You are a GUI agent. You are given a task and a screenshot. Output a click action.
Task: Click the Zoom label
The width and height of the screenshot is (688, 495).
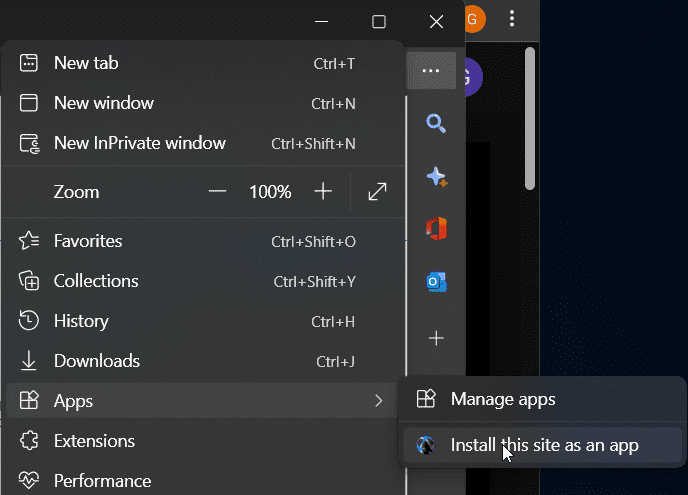[76, 192]
